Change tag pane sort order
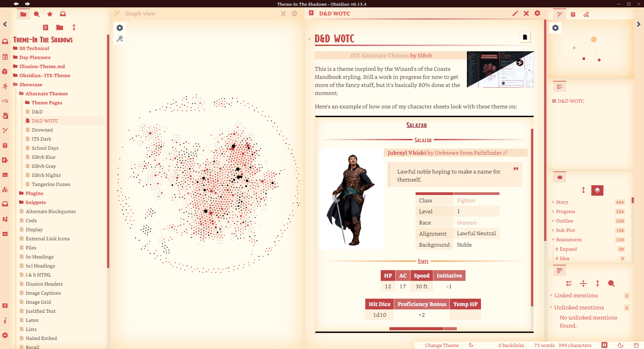 pyautogui.click(x=583, y=190)
